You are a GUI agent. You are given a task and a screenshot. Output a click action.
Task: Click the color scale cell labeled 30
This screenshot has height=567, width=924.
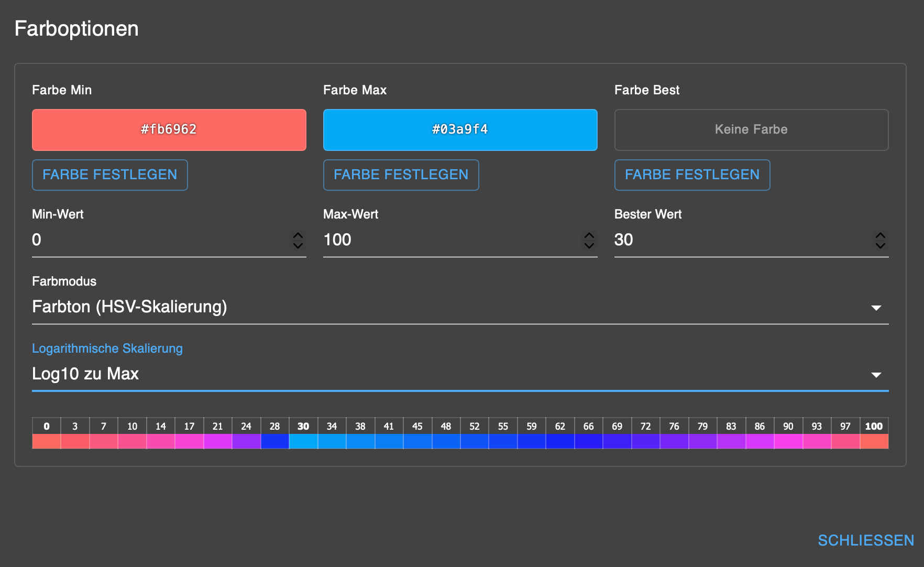tap(303, 433)
